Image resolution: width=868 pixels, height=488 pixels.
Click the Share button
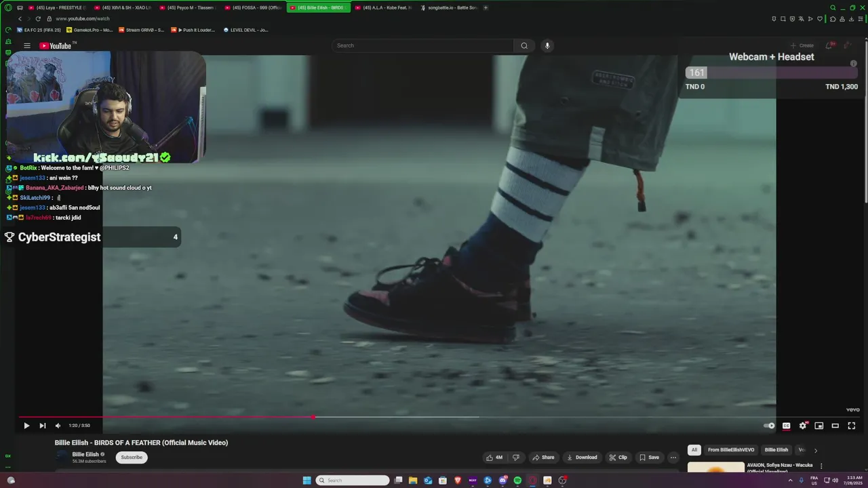tap(543, 457)
